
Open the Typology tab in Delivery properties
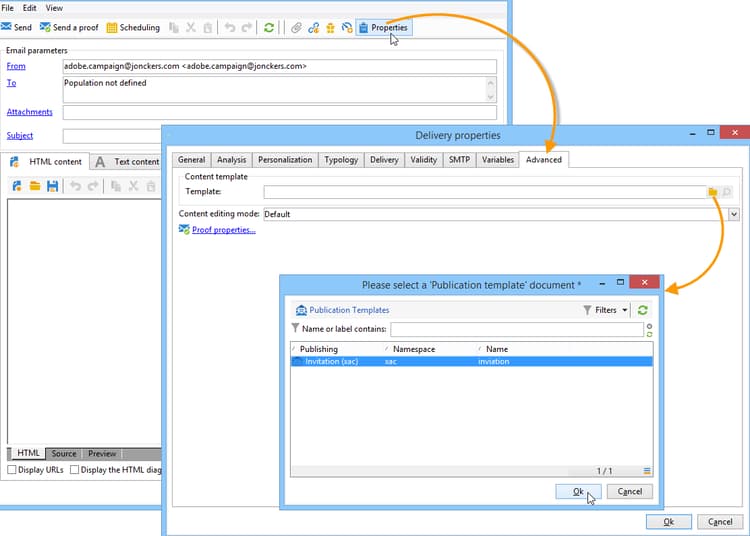[x=341, y=160]
